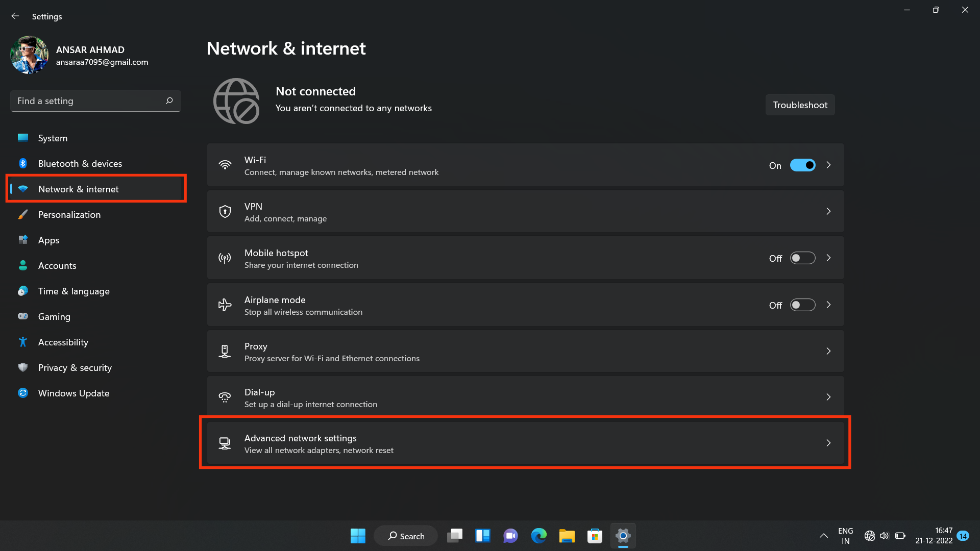Show hidden tray icons
Screen dimensions: 980x551
coord(823,536)
